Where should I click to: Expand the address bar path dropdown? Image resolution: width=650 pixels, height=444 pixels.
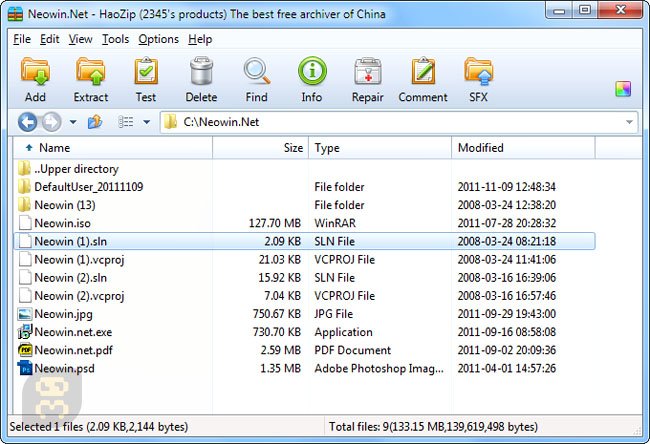click(629, 122)
